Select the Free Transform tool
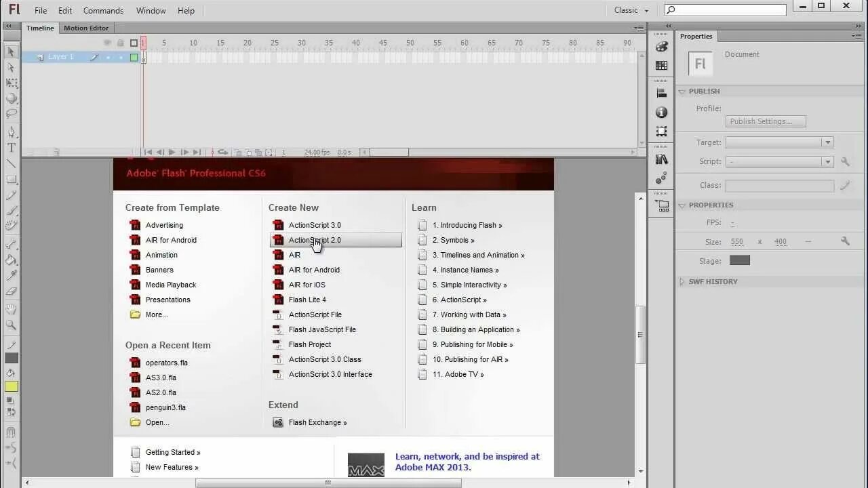This screenshot has height=488, width=868. [x=11, y=83]
